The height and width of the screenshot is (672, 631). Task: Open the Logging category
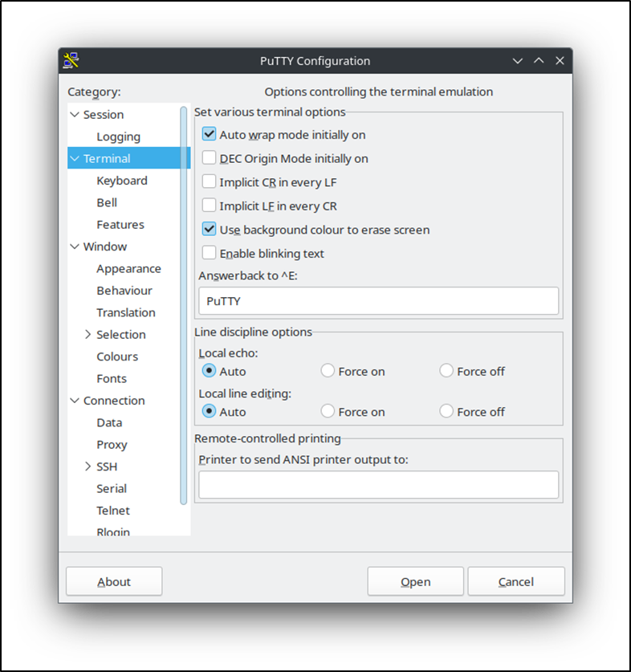pyautogui.click(x=118, y=136)
